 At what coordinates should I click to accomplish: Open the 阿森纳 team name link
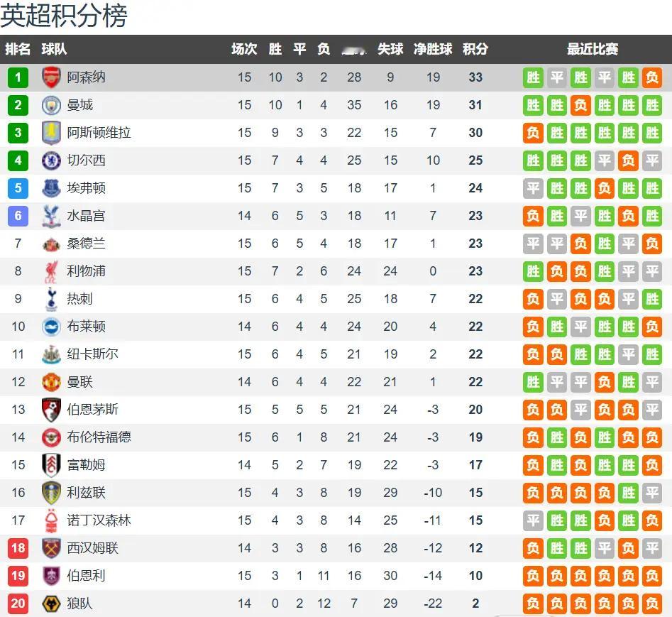click(86, 77)
